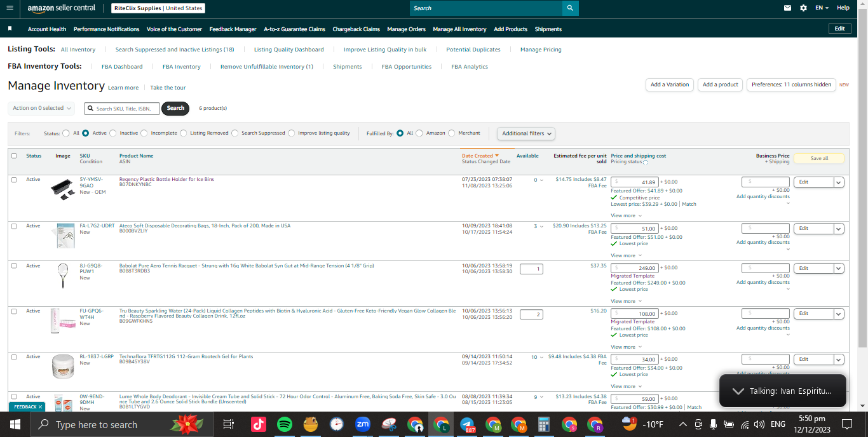Tick the select-all header checkbox
The height and width of the screenshot is (437, 868).
pyautogui.click(x=14, y=156)
